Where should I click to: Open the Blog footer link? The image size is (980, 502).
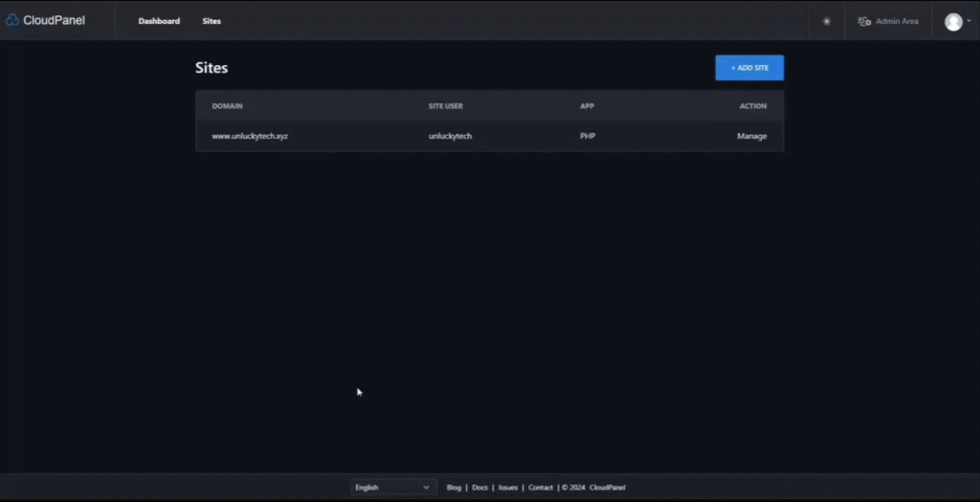coord(454,488)
